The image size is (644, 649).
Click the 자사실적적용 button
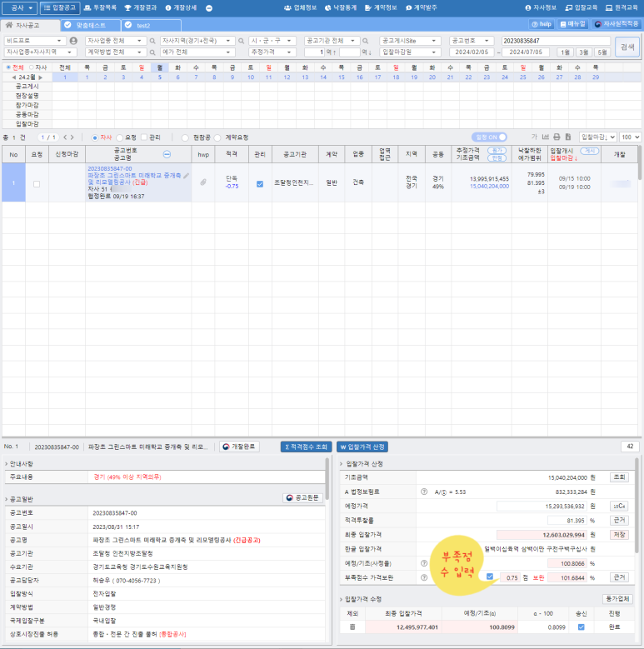click(x=617, y=24)
